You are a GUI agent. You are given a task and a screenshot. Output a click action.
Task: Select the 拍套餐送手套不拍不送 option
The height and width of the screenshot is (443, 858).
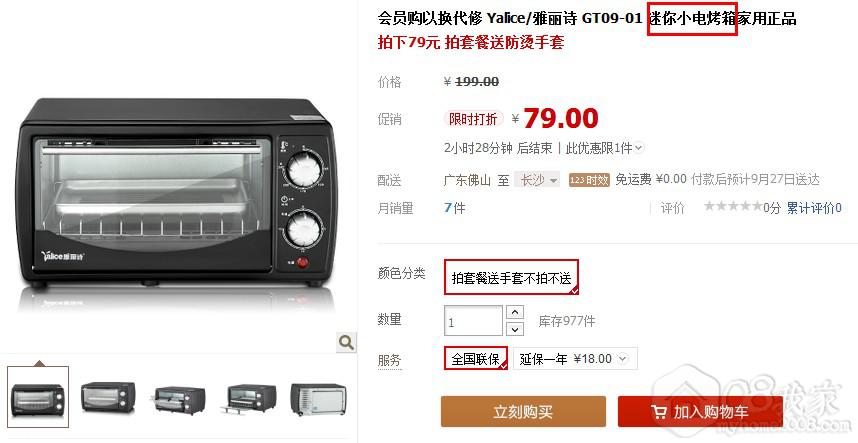pyautogui.click(x=511, y=277)
